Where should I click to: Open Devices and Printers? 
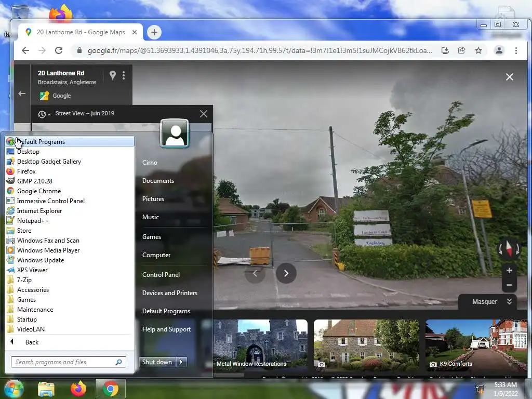(x=170, y=293)
